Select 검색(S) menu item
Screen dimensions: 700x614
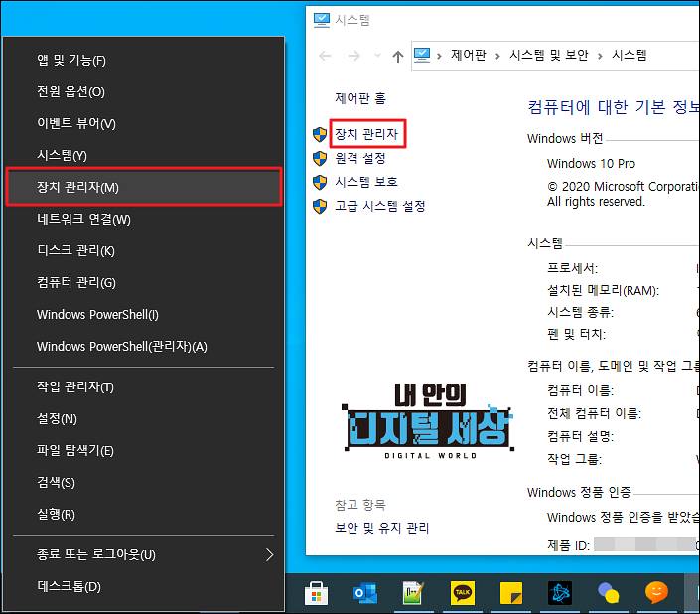[x=144, y=482]
